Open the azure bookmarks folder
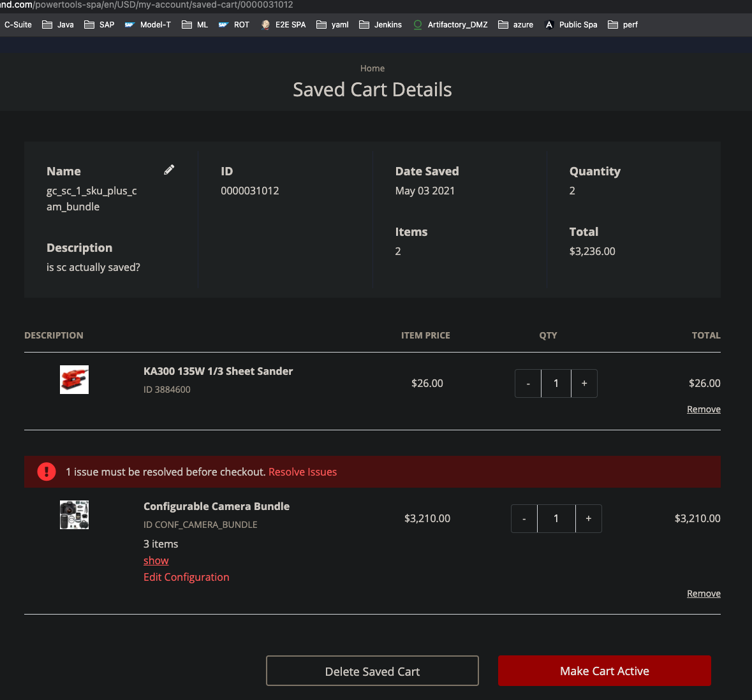The width and height of the screenshot is (752, 700). (515, 25)
